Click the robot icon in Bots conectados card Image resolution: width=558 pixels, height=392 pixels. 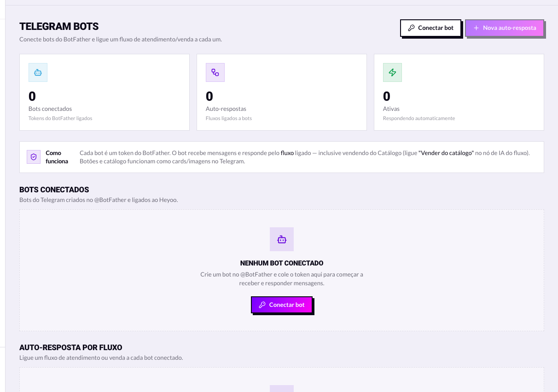38,72
